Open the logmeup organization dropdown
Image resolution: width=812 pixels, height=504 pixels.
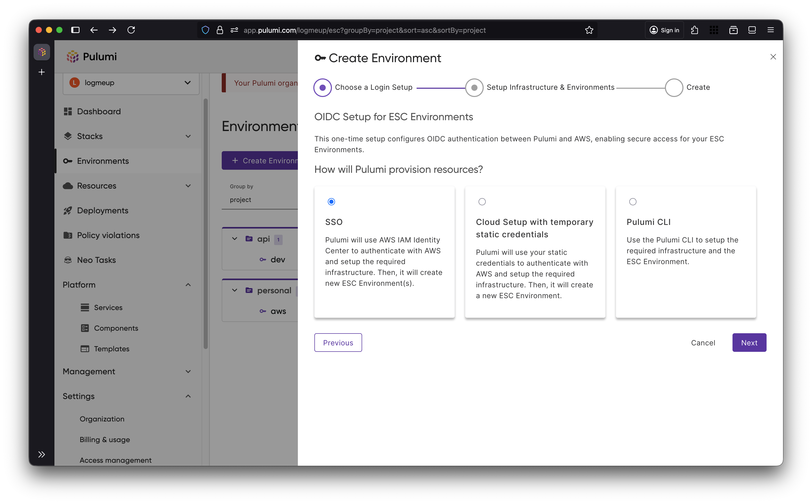(x=131, y=83)
